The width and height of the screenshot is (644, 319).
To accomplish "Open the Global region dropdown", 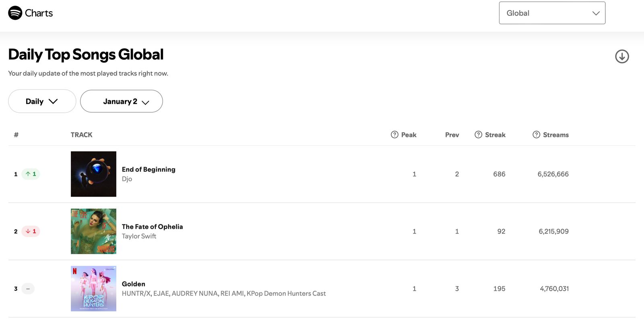I will pyautogui.click(x=552, y=13).
